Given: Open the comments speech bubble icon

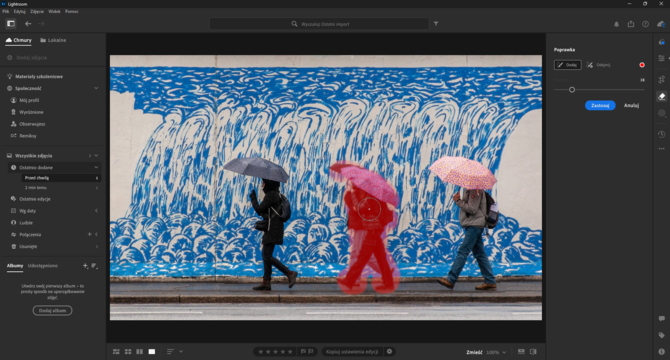Looking at the screenshot, I should [x=661, y=319].
